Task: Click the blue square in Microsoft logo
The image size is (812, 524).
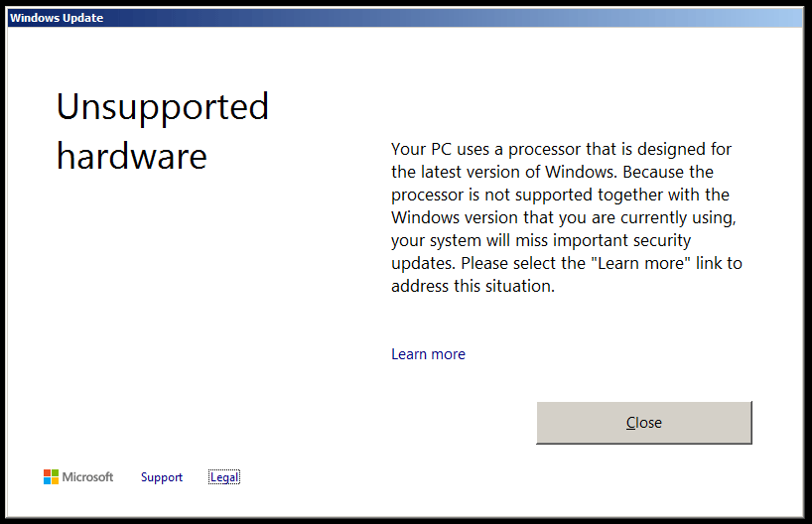Action: [48, 481]
